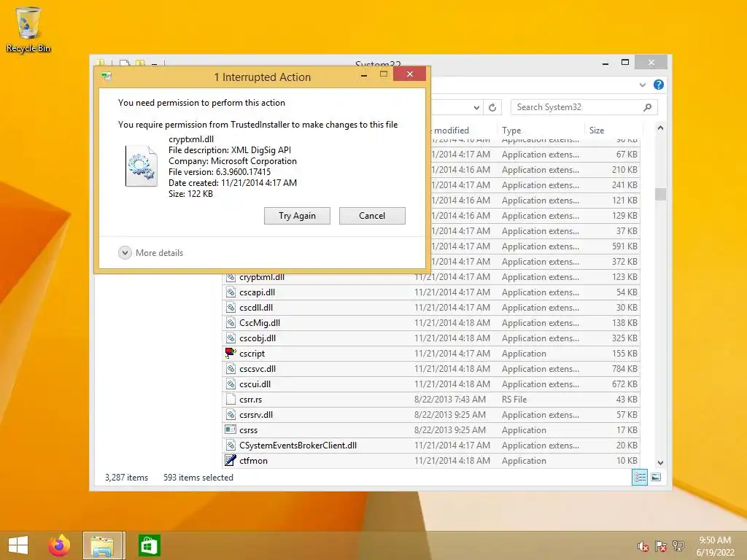The width and height of the screenshot is (747, 560).
Task: Click the ctfmon pen application icon
Action: point(231,460)
